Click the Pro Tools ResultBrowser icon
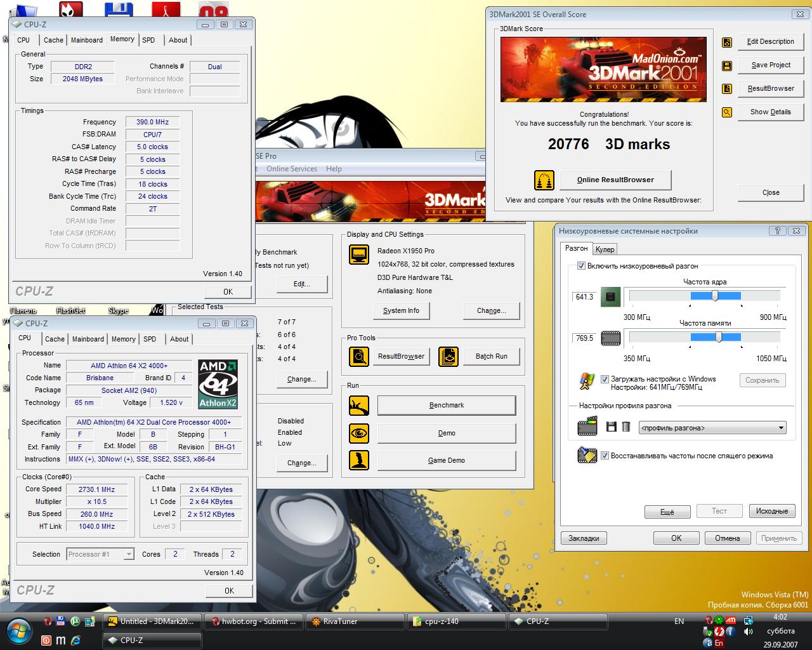The height and width of the screenshot is (650, 812). (359, 356)
